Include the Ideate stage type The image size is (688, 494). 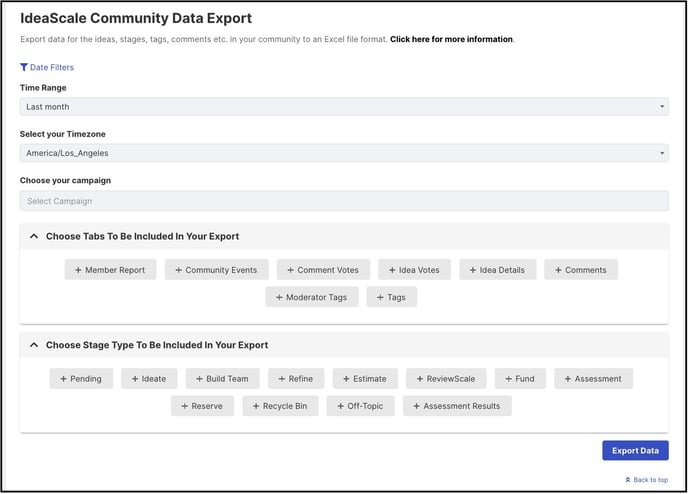coord(149,379)
